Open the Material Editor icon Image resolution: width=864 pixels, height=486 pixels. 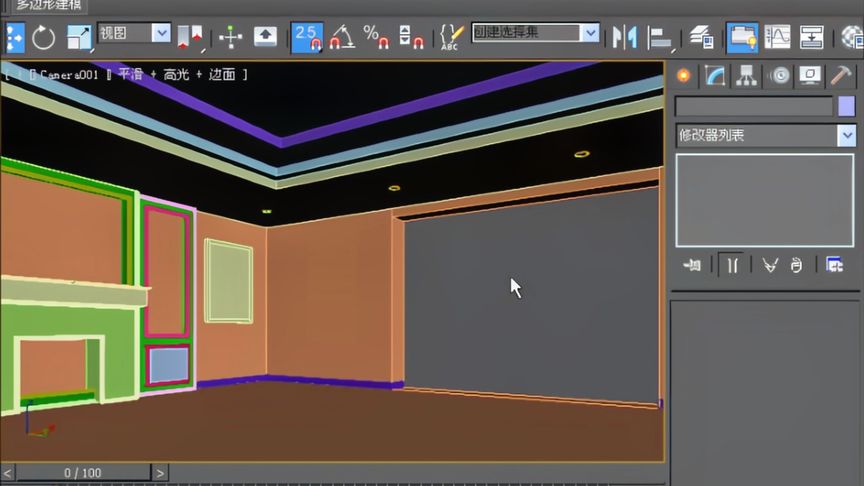point(852,37)
